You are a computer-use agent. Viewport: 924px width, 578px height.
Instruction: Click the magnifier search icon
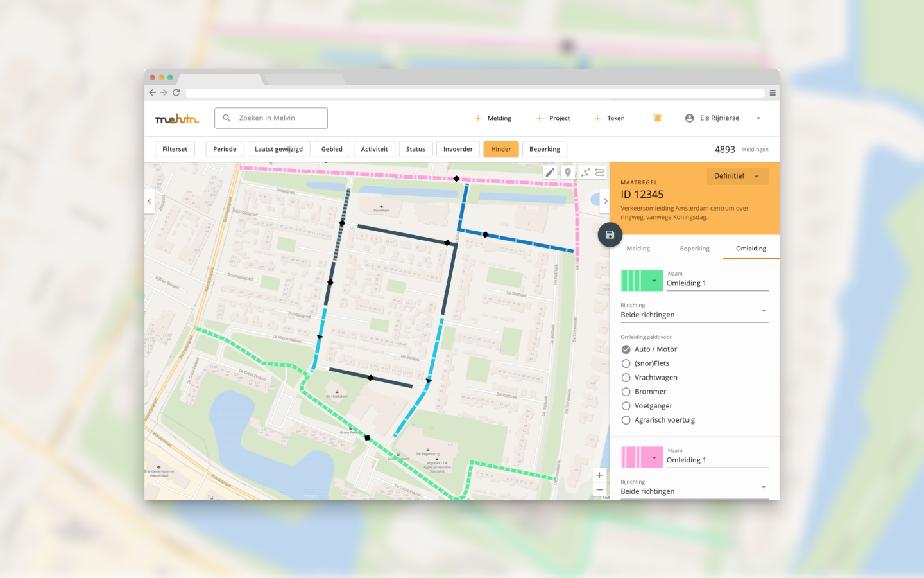click(227, 118)
